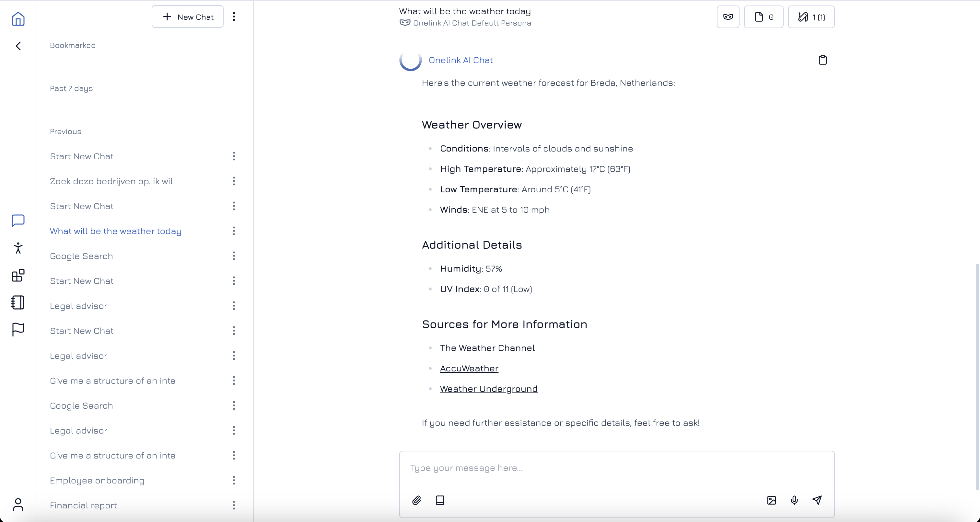980x522 pixels.
Task: Open the Home icon in the sidebar
Action: pyautogui.click(x=18, y=19)
